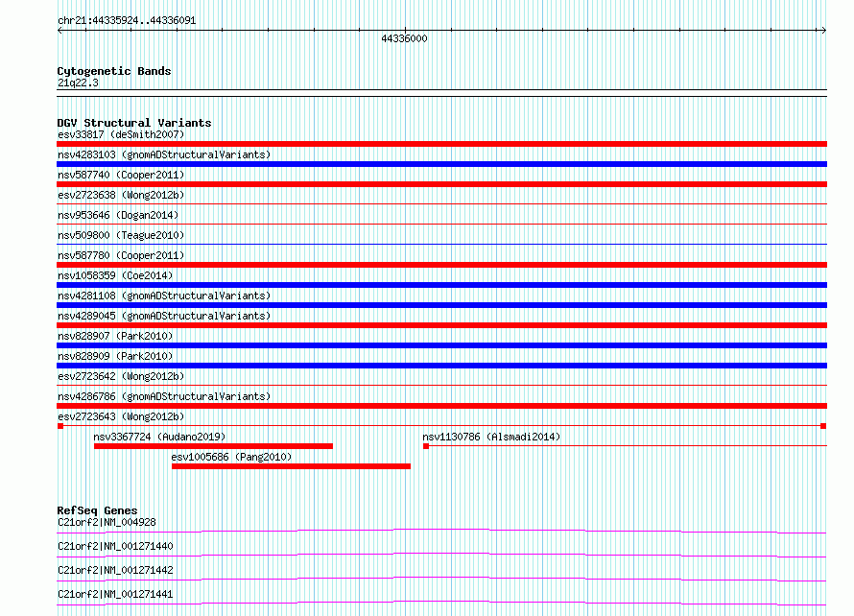Click the esv33817 (deSmith2007) variant label
This screenshot has width=854, height=616.
pyautogui.click(x=121, y=134)
